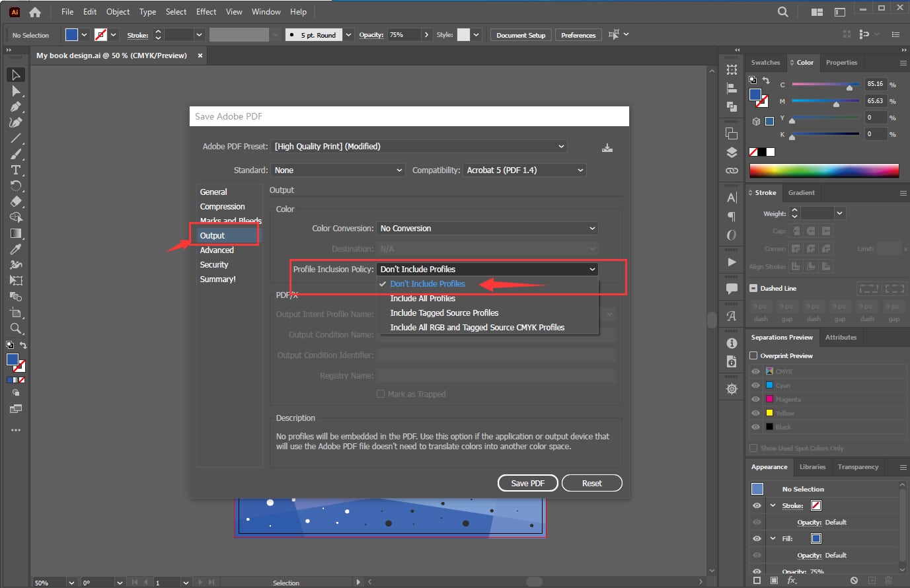Viewport: 910px width, 588px height.
Task: Click the Opacity value field
Action: (x=402, y=35)
